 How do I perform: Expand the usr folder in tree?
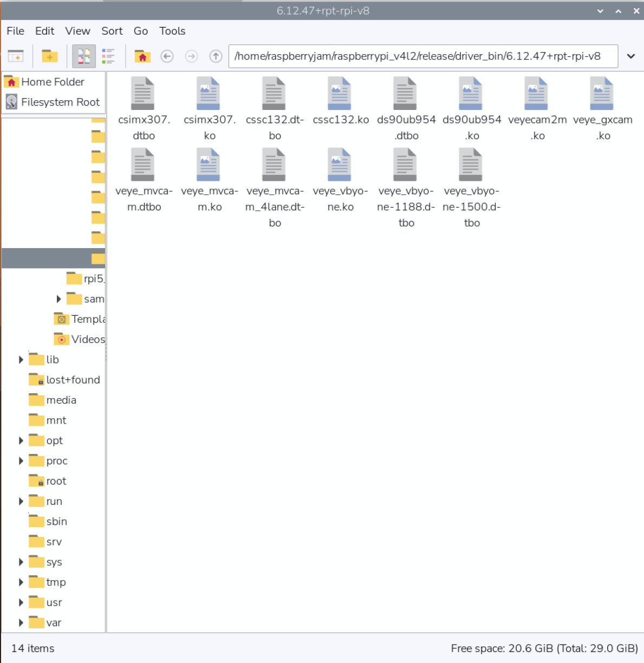click(x=21, y=602)
